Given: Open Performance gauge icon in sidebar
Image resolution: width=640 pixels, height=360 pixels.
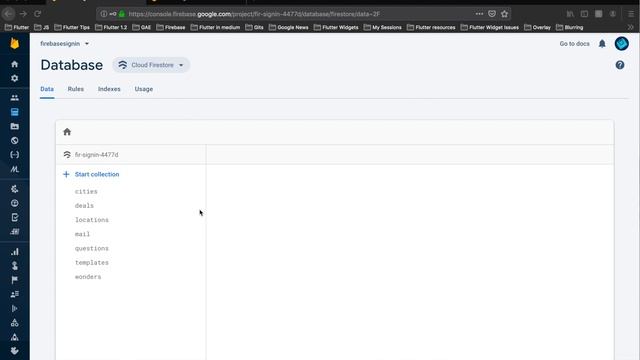Looking at the screenshot, I should (15, 203).
